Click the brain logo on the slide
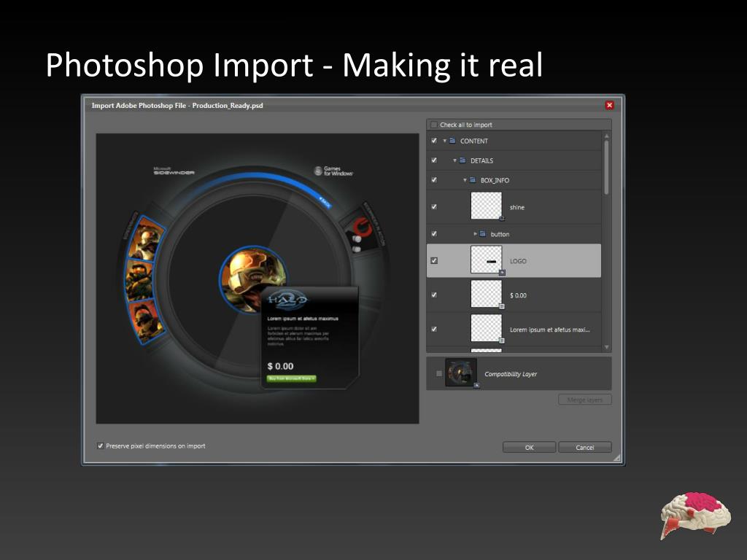Viewport: 747px width, 560px height. click(x=695, y=516)
